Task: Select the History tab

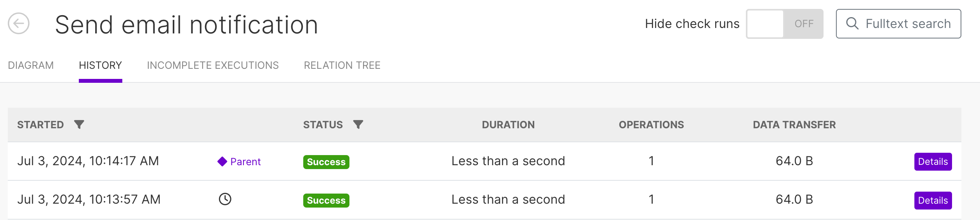Action: coord(100,65)
